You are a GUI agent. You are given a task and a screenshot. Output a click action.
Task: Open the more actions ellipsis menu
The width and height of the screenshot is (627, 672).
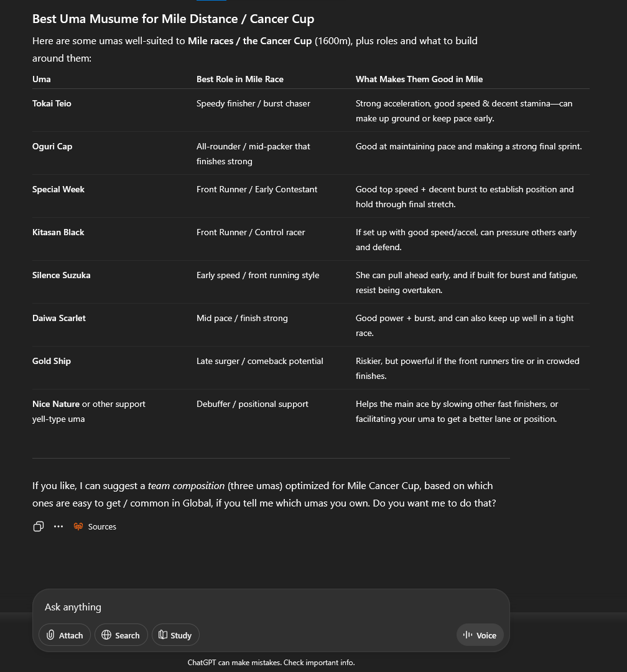58,526
